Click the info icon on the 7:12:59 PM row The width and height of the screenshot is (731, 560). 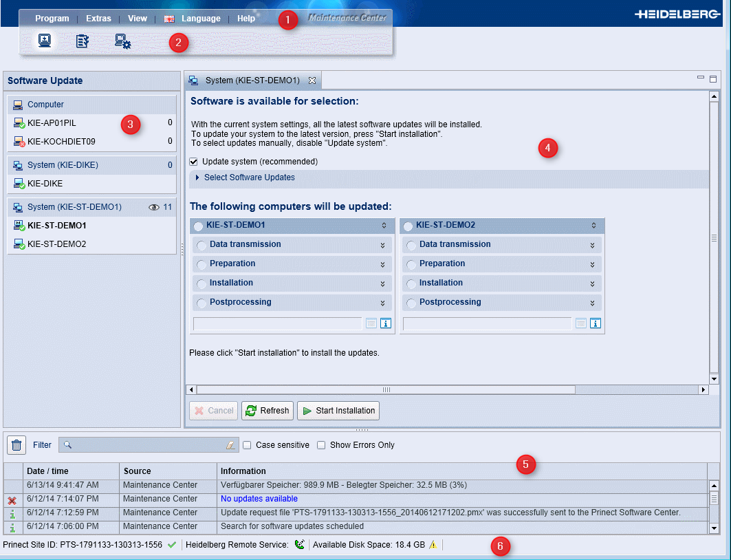pyautogui.click(x=12, y=514)
